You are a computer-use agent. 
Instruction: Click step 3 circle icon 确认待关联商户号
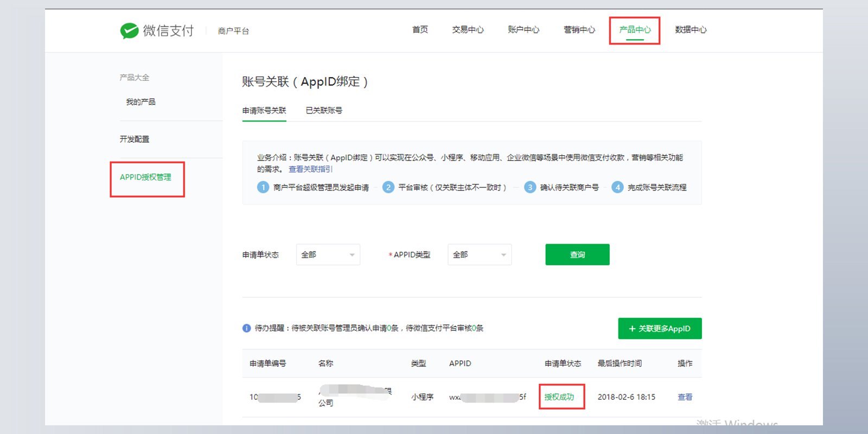[530, 187]
